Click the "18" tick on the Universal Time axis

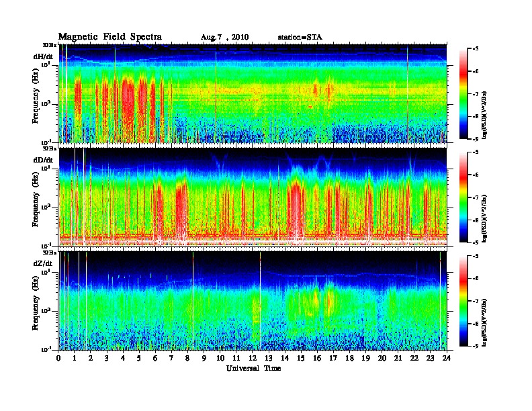click(x=350, y=359)
